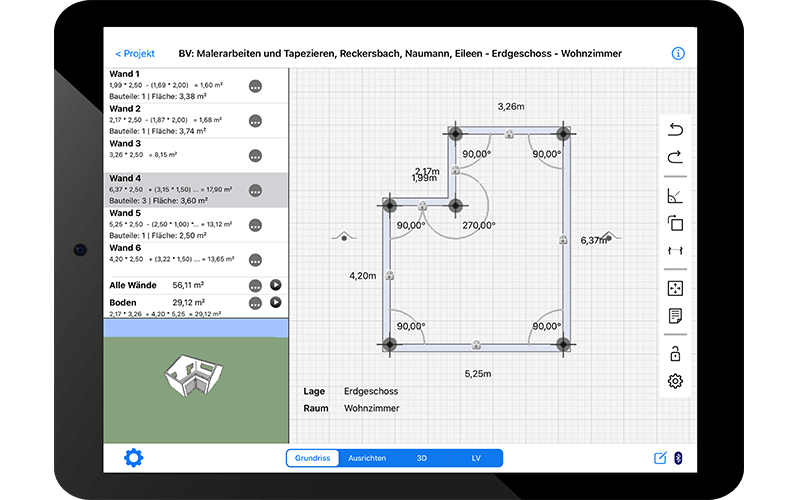Fit the floor plan to view
Viewport: 800px width, 500px height.
pos(675,288)
